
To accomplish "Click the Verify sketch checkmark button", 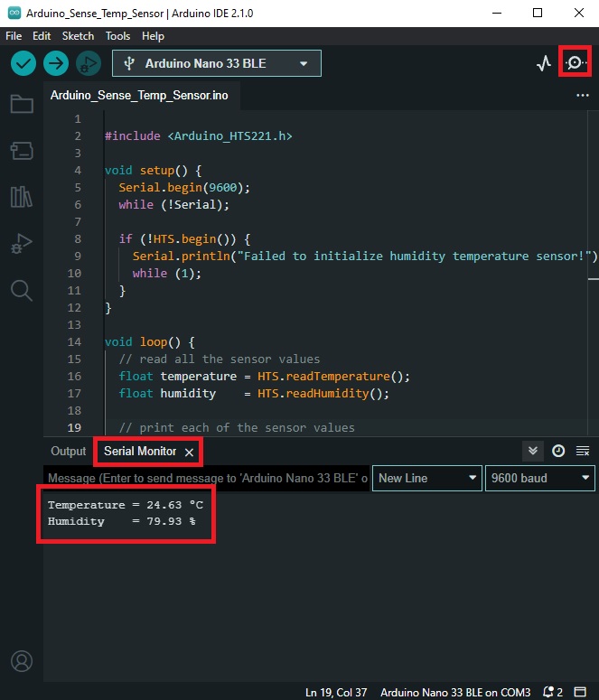I will point(23,63).
